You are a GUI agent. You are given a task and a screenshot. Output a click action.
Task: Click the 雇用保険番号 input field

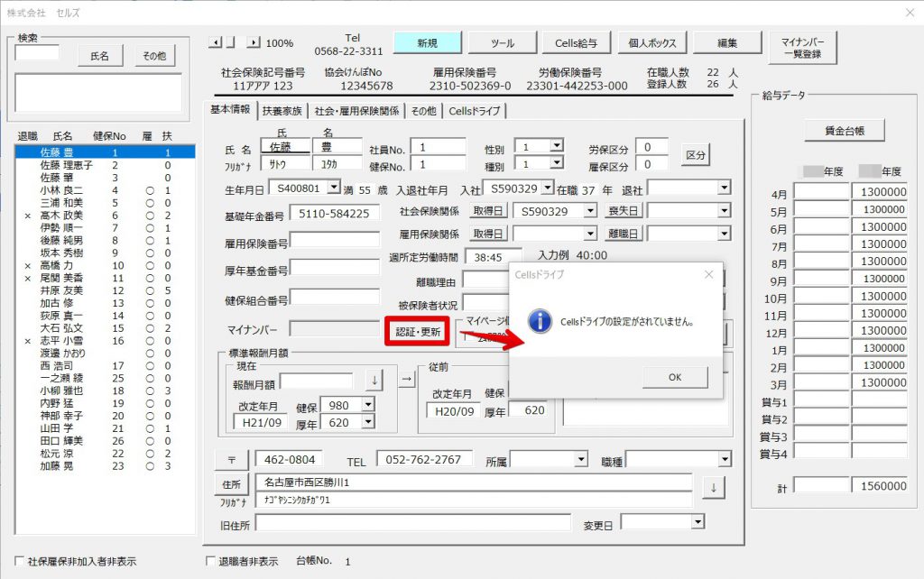pos(336,240)
